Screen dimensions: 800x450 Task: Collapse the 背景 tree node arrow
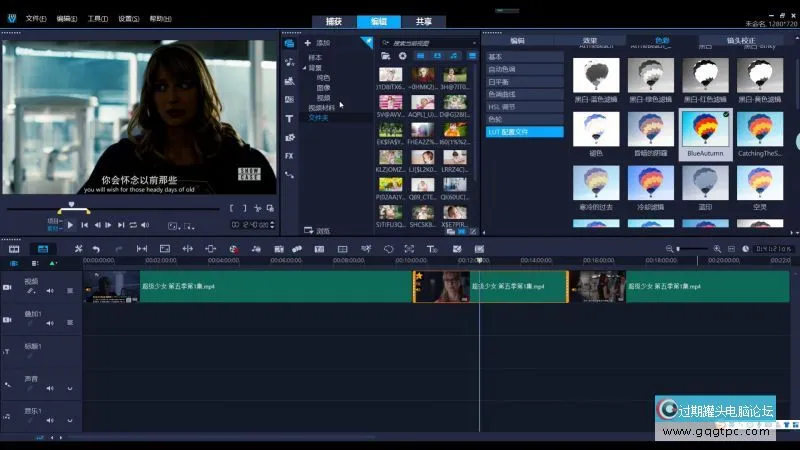coord(305,68)
